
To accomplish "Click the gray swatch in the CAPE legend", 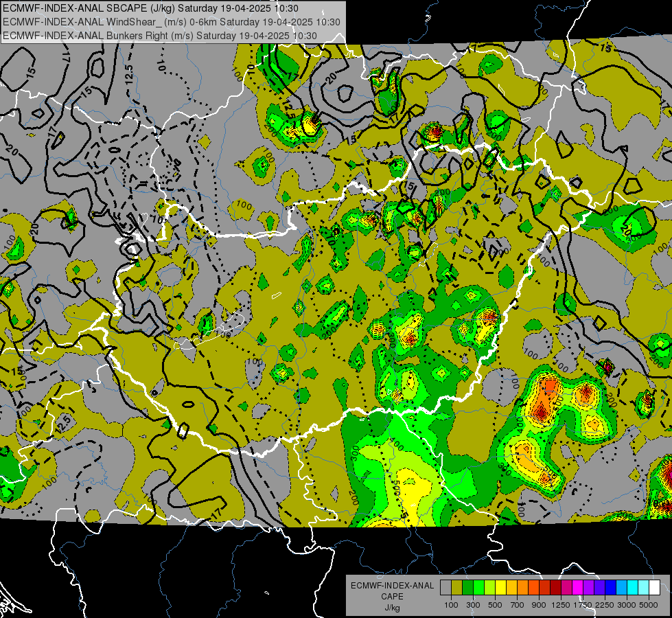I will (445, 588).
